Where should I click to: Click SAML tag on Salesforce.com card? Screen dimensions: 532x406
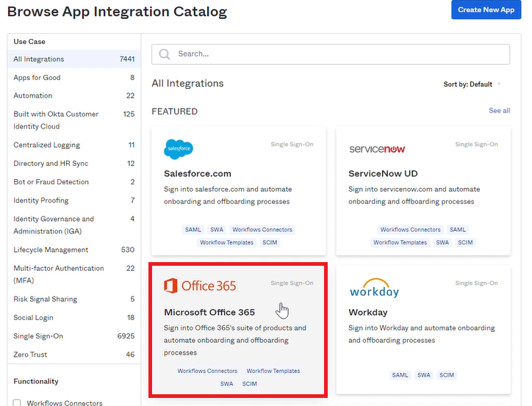click(193, 230)
